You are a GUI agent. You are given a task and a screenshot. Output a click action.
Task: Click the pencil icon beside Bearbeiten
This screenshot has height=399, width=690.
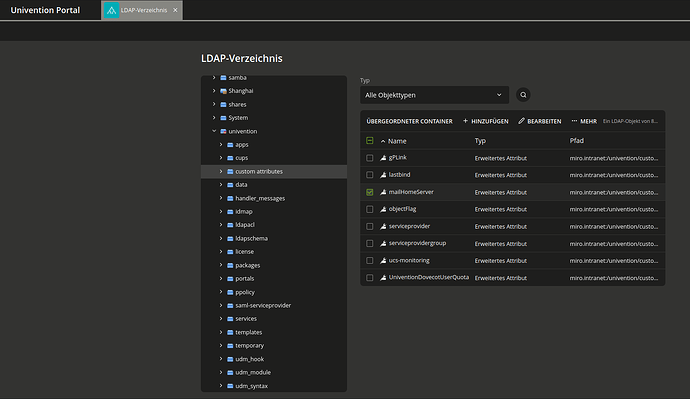point(521,121)
